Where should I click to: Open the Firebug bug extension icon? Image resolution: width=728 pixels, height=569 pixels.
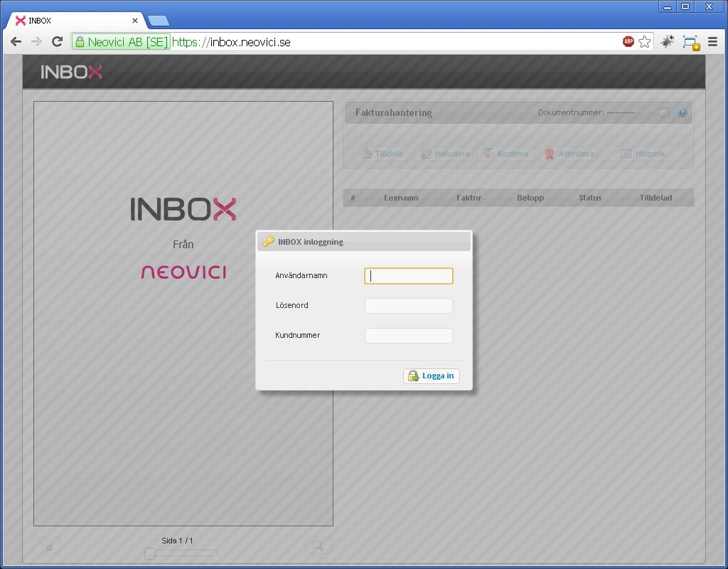pos(667,42)
